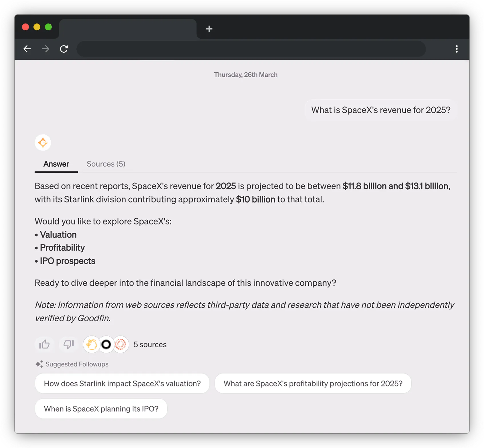This screenshot has width=484, height=448.
Task: Click the "5 sources" link
Action: 150,344
